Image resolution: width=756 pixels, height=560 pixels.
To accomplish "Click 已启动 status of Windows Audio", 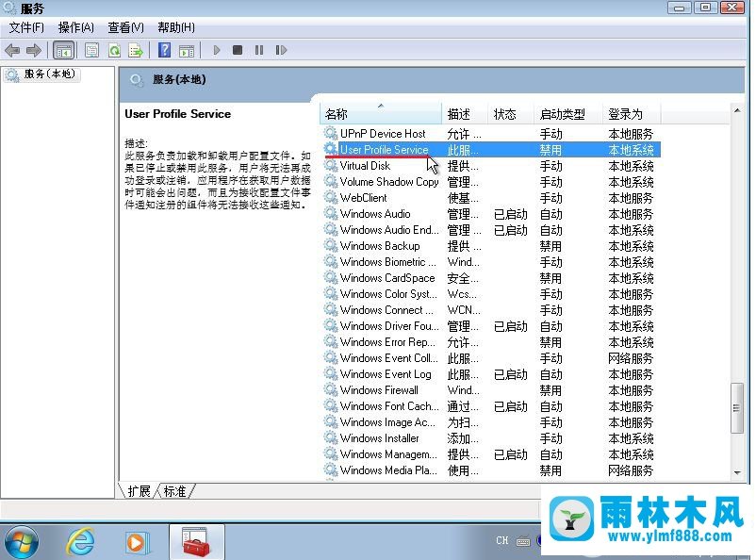I will click(511, 214).
